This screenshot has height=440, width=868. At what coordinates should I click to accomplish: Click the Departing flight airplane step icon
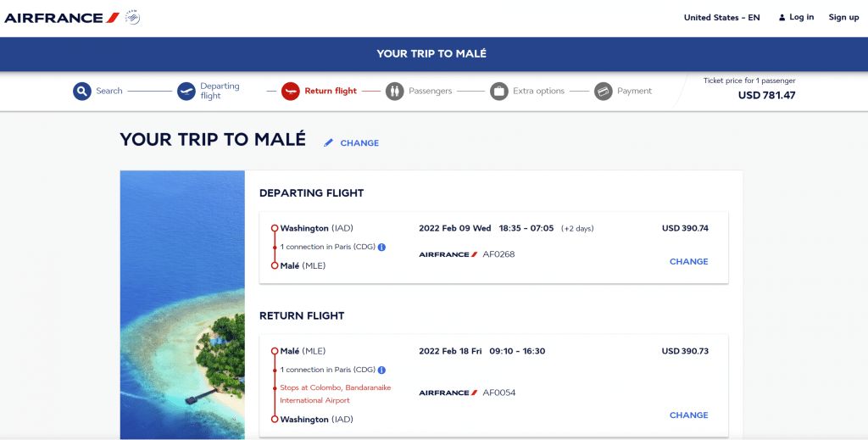tap(186, 91)
